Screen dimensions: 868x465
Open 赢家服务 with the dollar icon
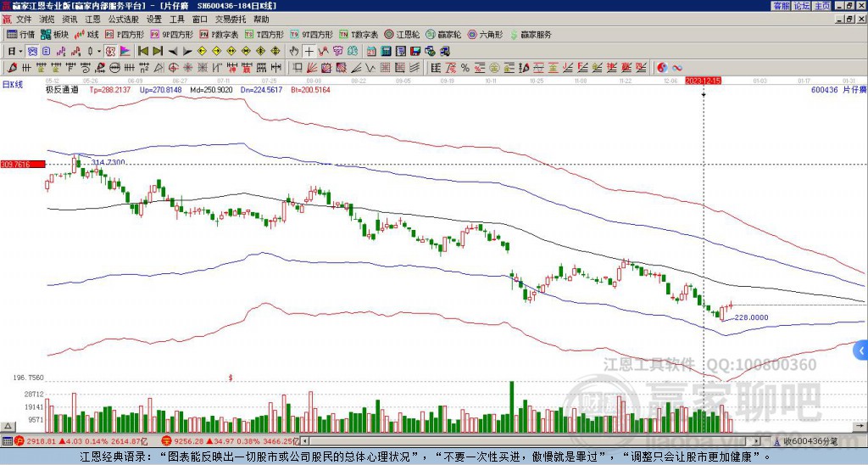(x=531, y=34)
